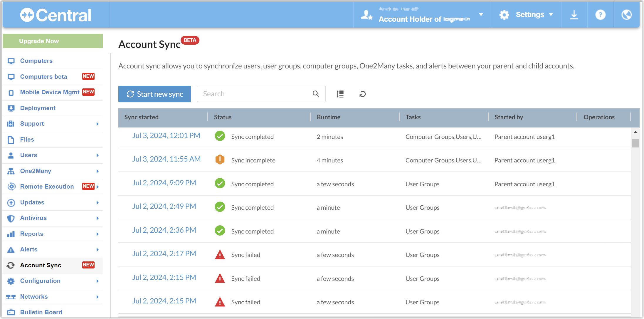Click the globe icon in the top bar
Image resolution: width=644 pixels, height=319 pixels.
pos(626,14)
